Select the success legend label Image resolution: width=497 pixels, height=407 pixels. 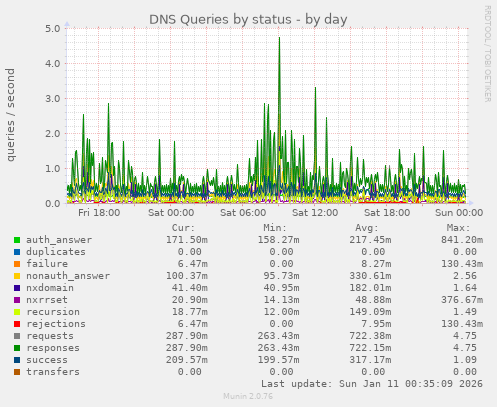coord(47,360)
